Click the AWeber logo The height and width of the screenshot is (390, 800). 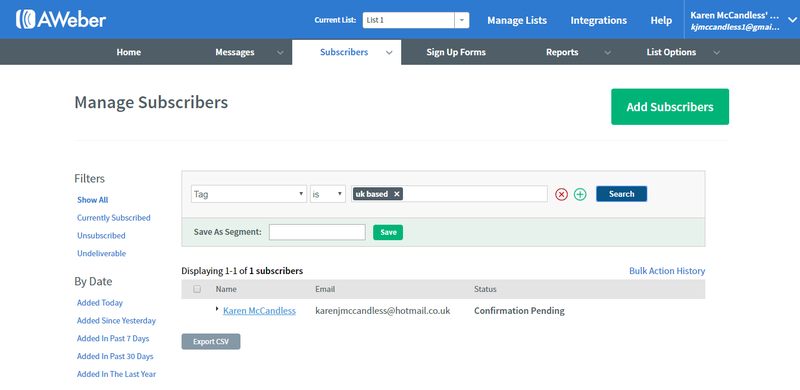61,19
